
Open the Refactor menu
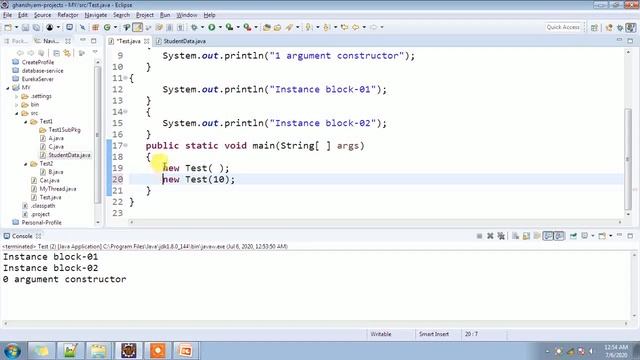68,15
